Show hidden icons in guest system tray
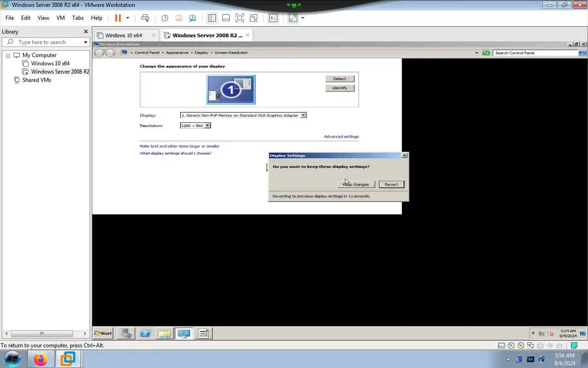Image resolution: width=588 pixels, height=368 pixels. (533, 333)
